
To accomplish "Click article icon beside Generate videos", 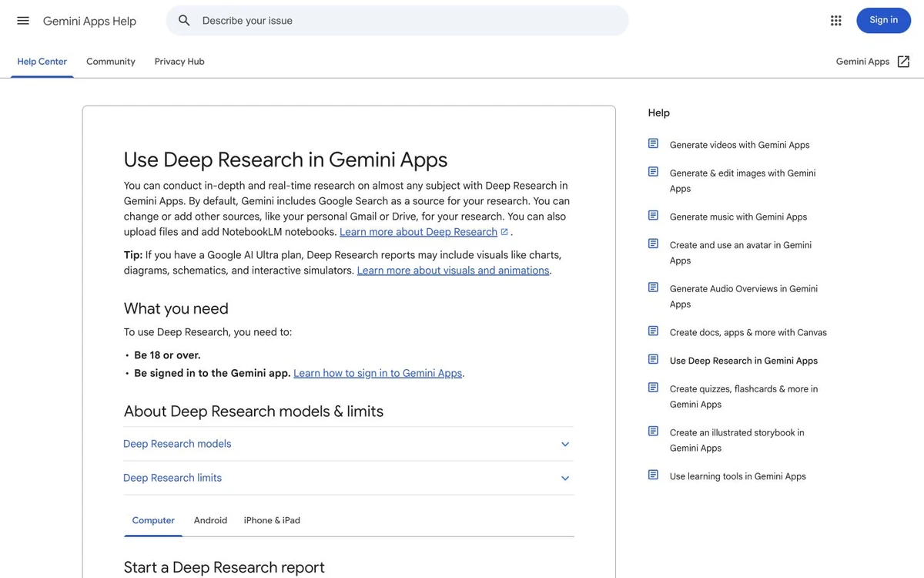I will (x=653, y=143).
